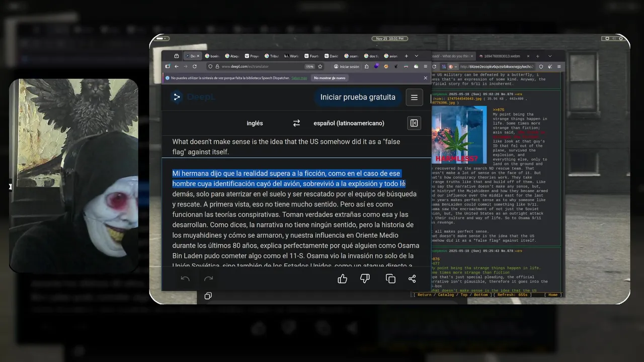The height and width of the screenshot is (362, 644).
Task: Undo the last edit in DeepL
Action: click(x=185, y=279)
